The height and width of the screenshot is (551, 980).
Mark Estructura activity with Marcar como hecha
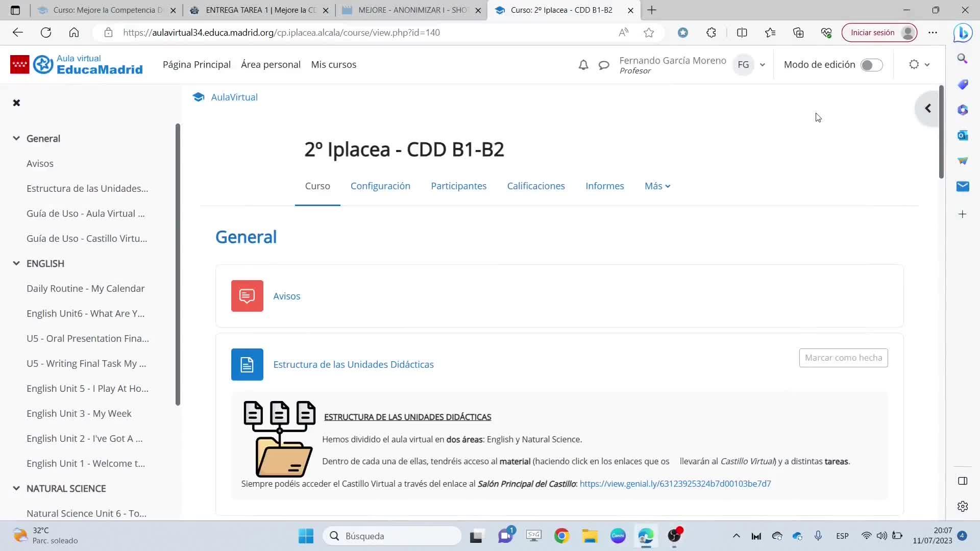pos(843,358)
